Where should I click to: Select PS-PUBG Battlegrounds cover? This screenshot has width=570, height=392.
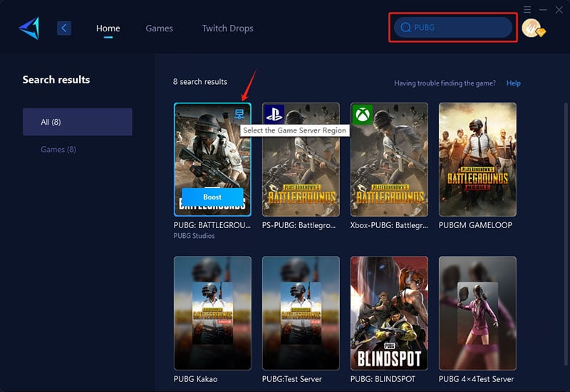[x=301, y=159]
